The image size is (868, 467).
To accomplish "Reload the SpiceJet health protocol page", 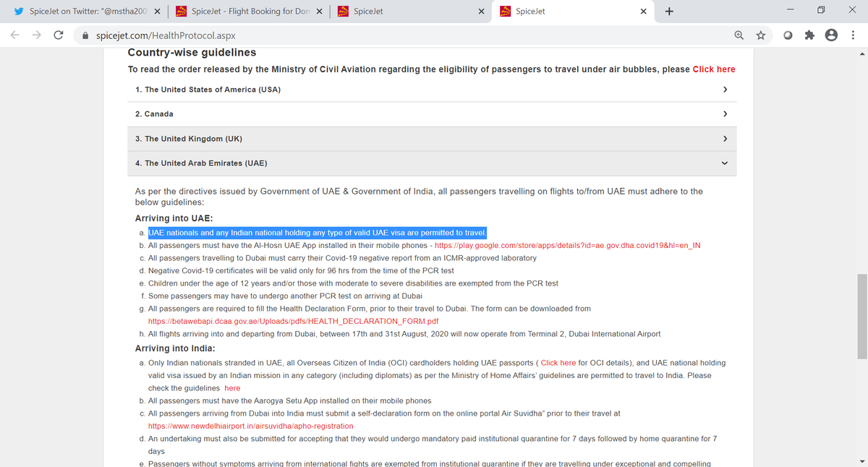I will click(x=59, y=35).
